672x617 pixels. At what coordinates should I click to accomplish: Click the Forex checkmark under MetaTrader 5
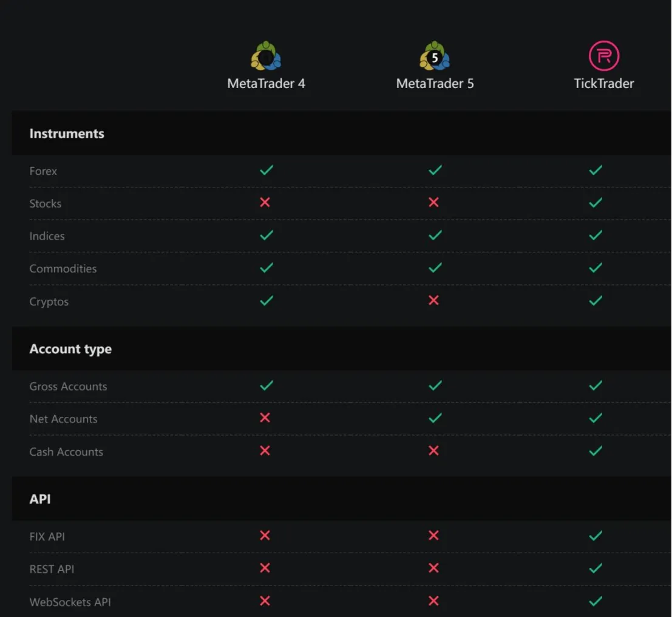pos(435,170)
